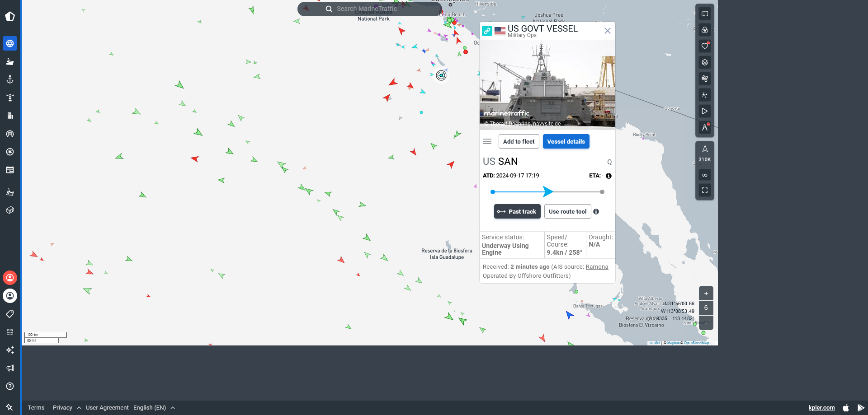
Task: Close the US GOVT VESSEL popup
Action: 608,31
